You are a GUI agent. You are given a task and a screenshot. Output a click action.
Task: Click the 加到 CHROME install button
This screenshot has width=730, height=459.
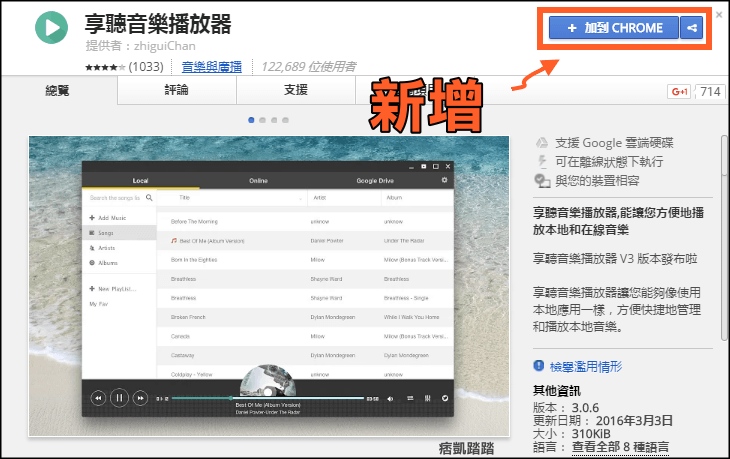614,28
